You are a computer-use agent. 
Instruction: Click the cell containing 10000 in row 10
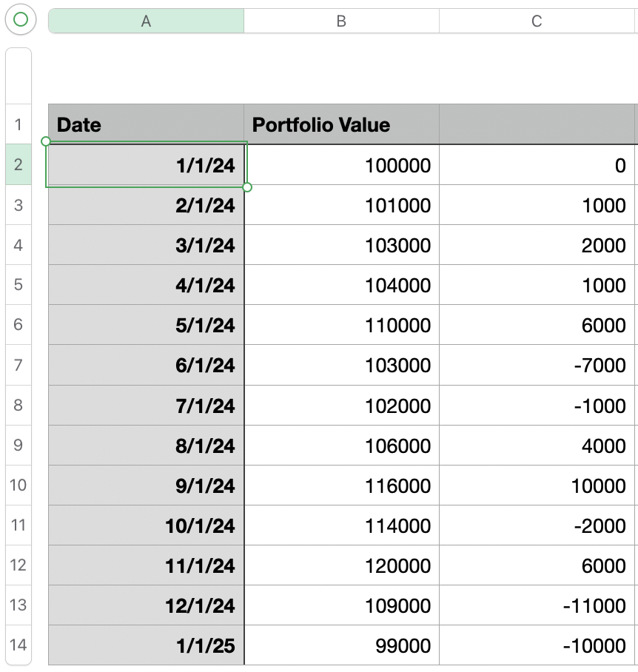coord(537,485)
